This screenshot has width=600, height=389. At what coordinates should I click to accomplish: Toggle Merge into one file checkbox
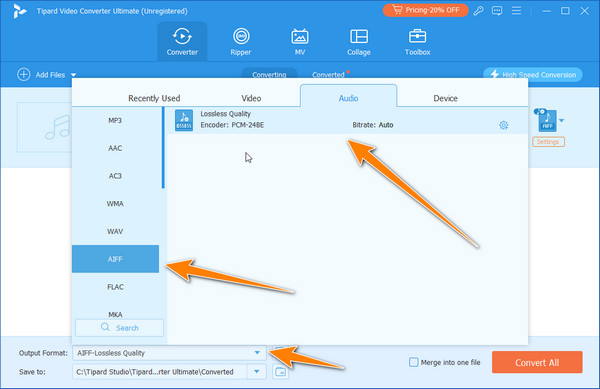(413, 362)
